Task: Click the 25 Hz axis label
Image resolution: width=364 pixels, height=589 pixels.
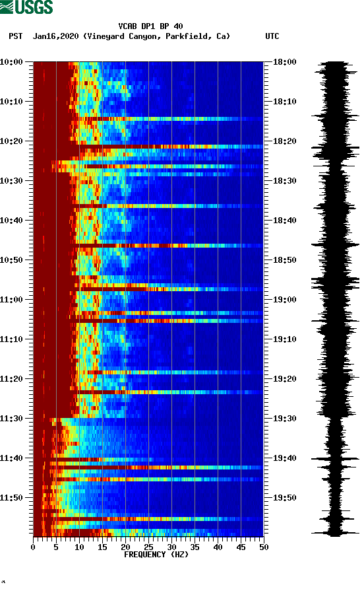Action: pyautogui.click(x=148, y=547)
